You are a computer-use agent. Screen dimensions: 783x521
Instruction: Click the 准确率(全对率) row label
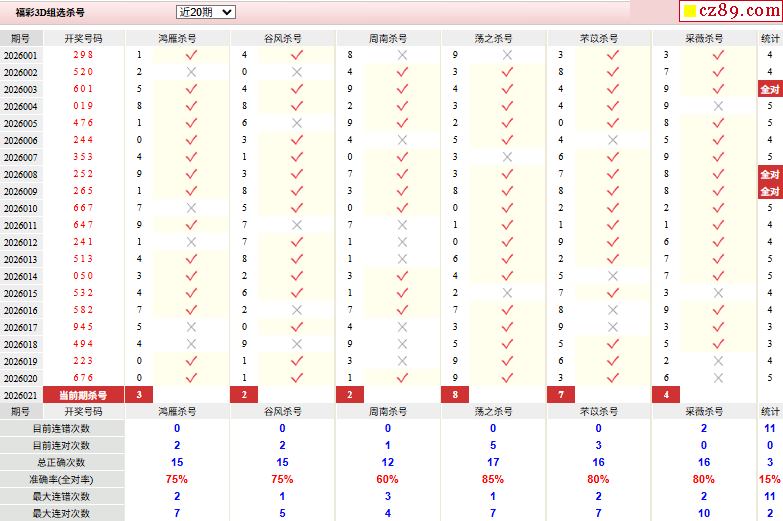pos(61,479)
